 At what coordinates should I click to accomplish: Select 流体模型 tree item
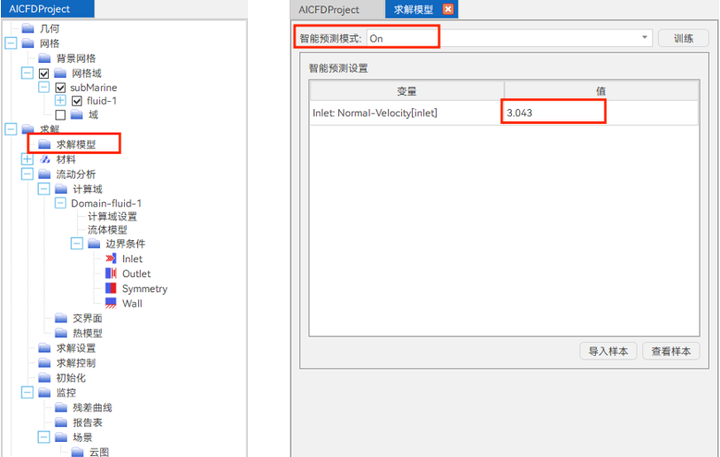coord(107,230)
